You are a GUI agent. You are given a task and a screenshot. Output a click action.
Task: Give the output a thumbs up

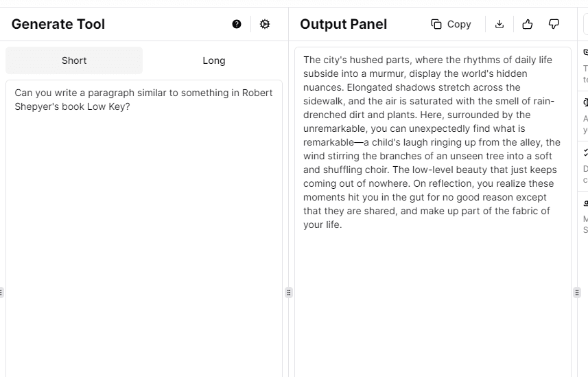point(528,24)
